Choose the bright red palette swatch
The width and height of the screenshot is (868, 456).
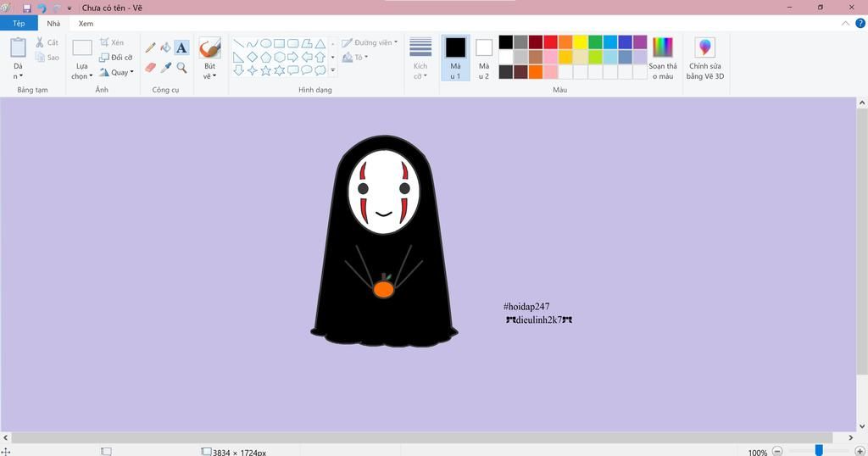(550, 42)
